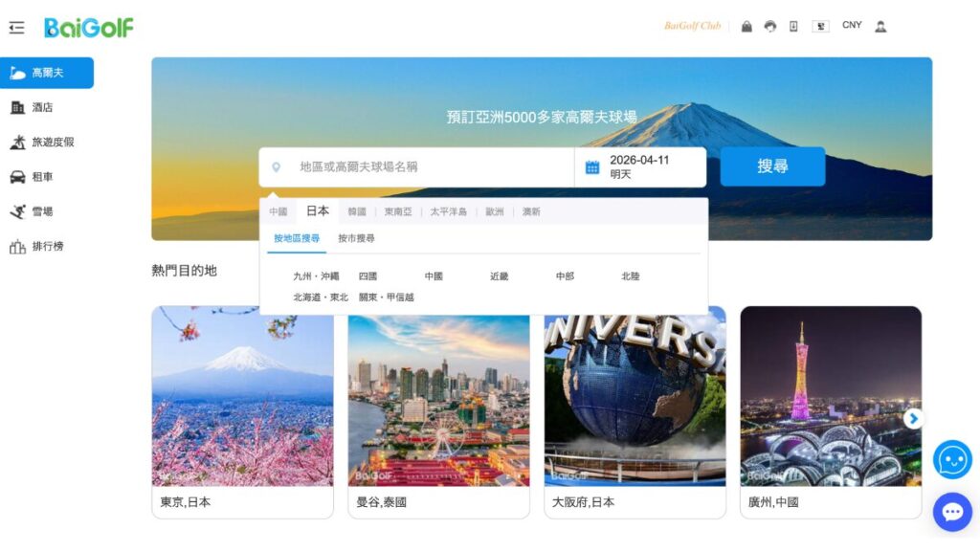
Task: Open 酒店 in the left sidebar
Action: click(x=43, y=107)
